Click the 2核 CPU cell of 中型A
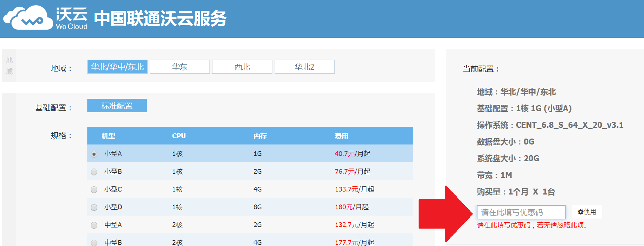 [177, 225]
